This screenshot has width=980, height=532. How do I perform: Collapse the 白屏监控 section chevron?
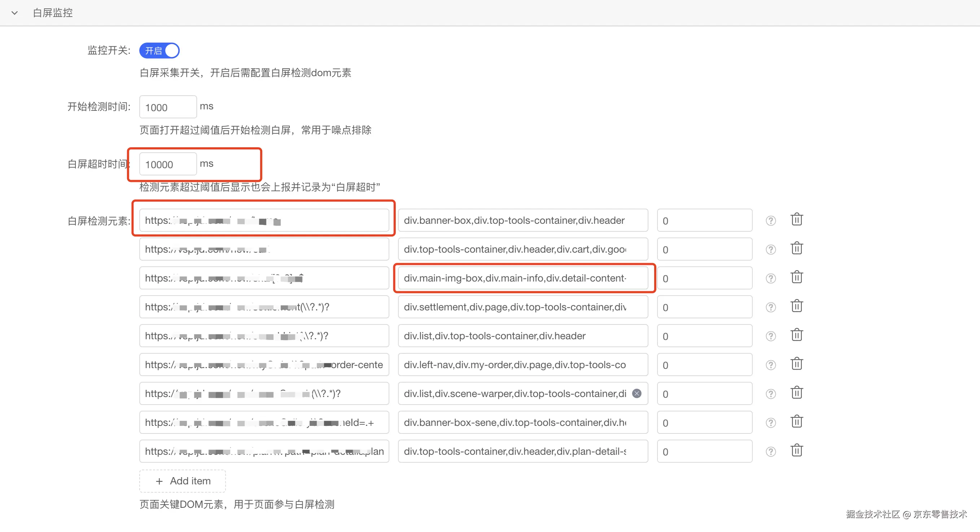pos(14,13)
